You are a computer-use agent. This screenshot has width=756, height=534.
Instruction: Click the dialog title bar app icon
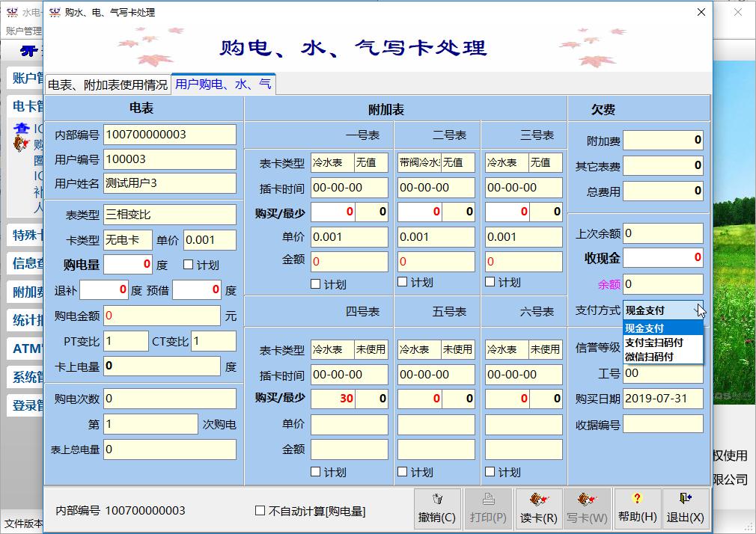click(54, 12)
